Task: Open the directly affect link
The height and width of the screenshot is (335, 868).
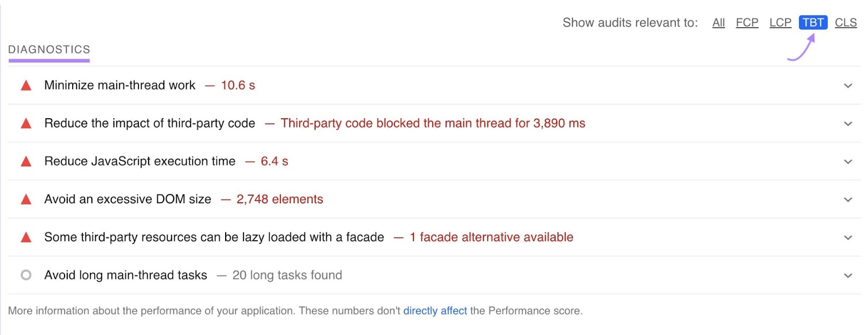Action: coord(435,311)
